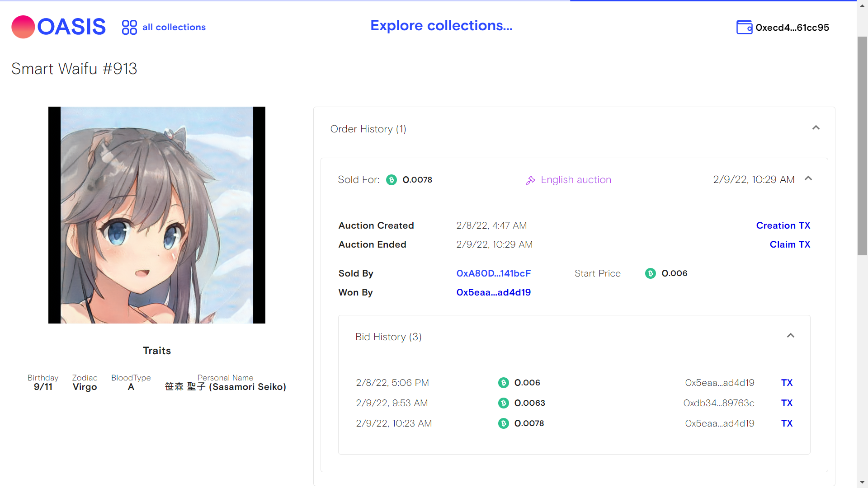
Task: Click the Auction Created date 2/8/22, 4:47 AM
Action: pyautogui.click(x=491, y=225)
